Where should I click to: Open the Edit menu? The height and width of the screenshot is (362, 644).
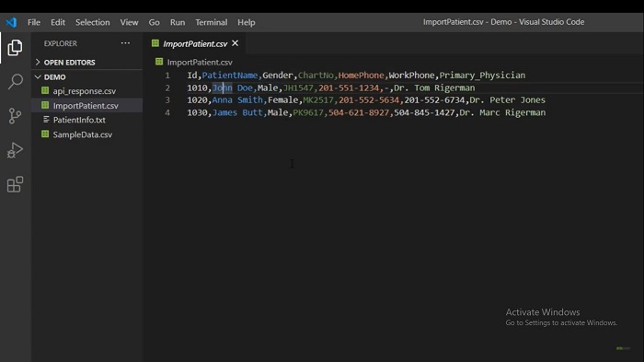57,22
